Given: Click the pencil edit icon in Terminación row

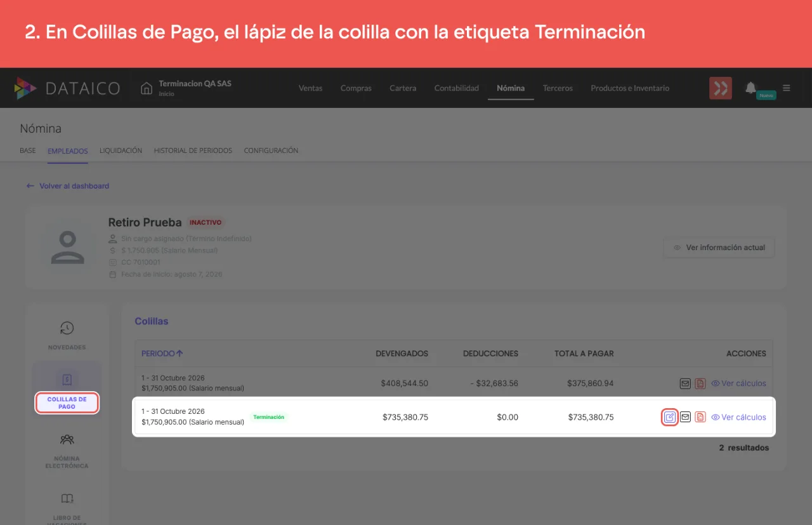Looking at the screenshot, I should (x=669, y=417).
